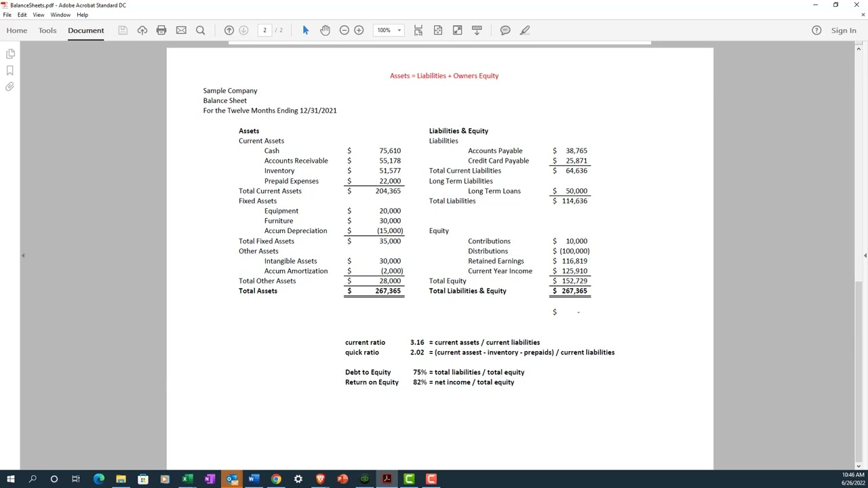This screenshot has height=488, width=868.
Task: Zoom in with plus button
Action: tap(359, 30)
